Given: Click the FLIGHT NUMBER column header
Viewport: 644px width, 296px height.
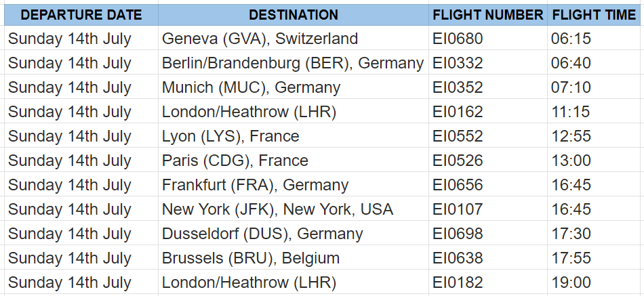Looking at the screenshot, I should tap(488, 15).
